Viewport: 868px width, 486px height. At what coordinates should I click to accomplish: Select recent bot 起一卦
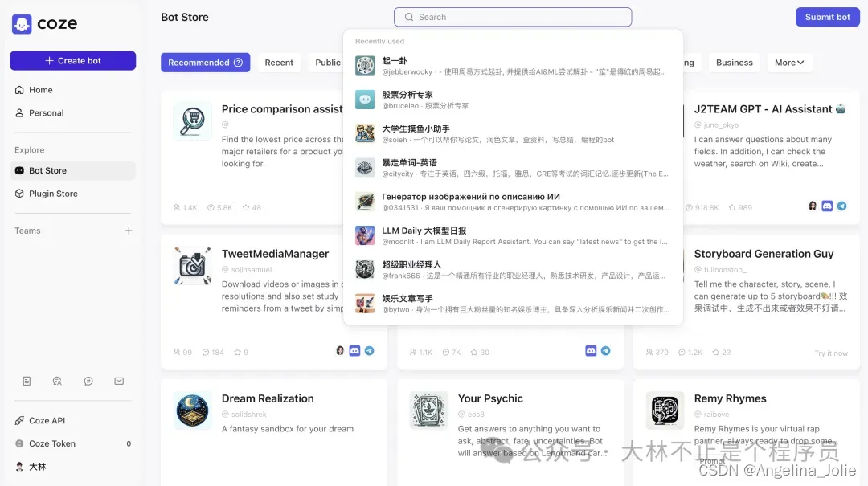(513, 66)
